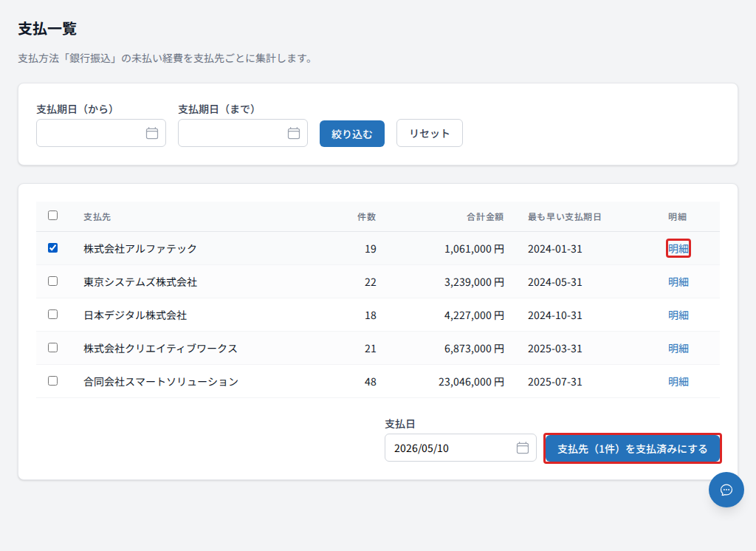Open the chat support bubble
Image resolution: width=756 pixels, height=551 pixels.
pyautogui.click(x=726, y=490)
